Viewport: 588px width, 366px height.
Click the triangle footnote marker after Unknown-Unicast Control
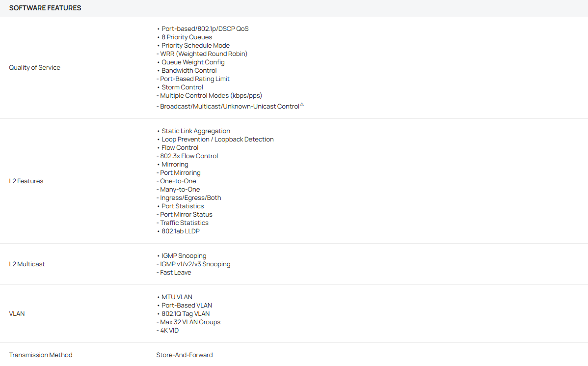(302, 105)
